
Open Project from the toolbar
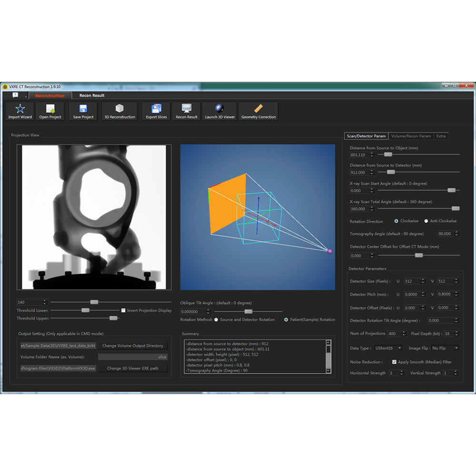coord(50,109)
